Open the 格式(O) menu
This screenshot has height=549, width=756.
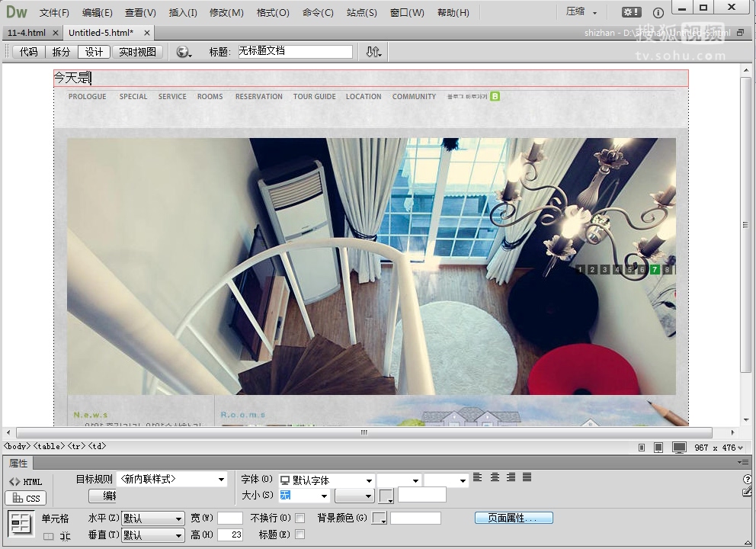[273, 12]
